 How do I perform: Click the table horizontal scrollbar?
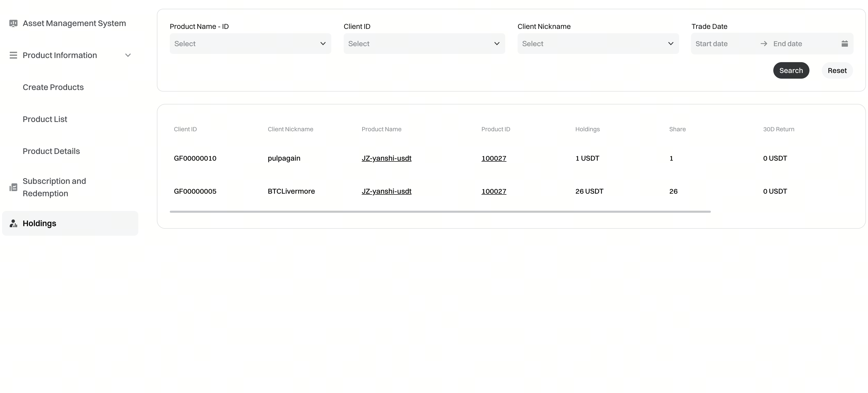[x=440, y=212]
